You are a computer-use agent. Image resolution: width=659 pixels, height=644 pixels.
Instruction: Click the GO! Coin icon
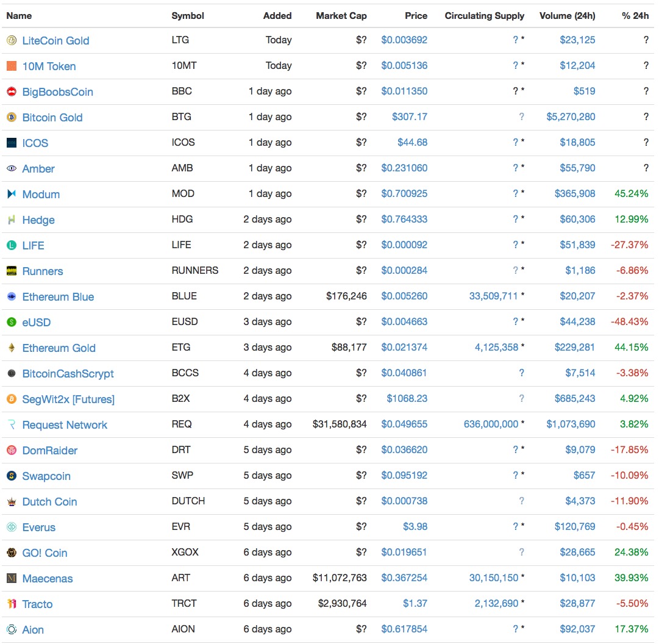12,553
